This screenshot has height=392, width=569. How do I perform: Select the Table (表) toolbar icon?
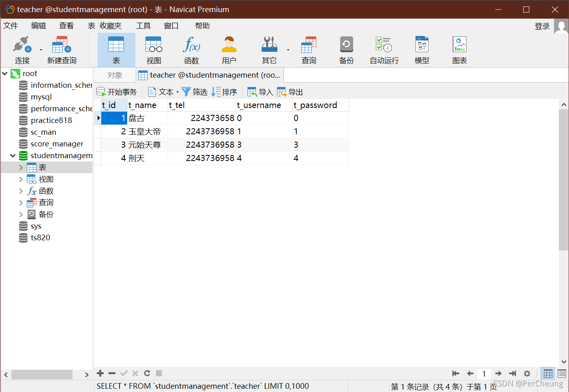point(116,50)
